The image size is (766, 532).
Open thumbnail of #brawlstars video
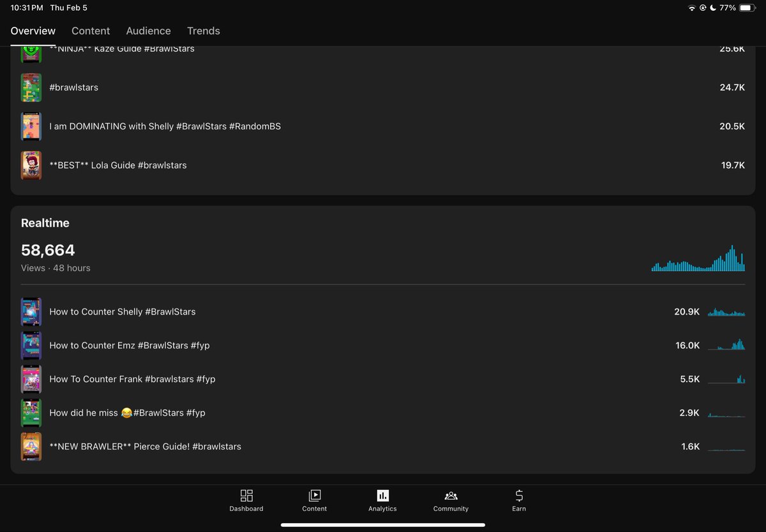pos(31,87)
